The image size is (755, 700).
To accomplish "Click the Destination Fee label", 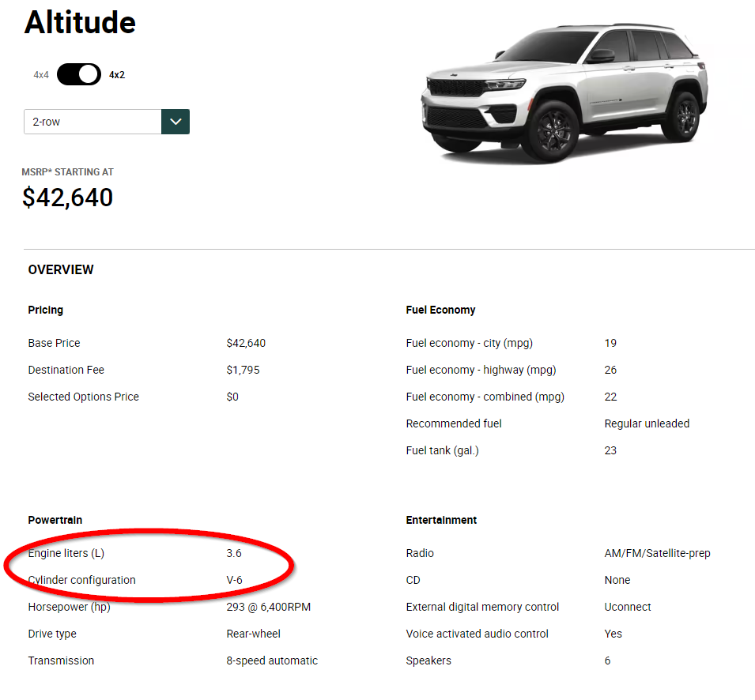I will (x=66, y=370).
